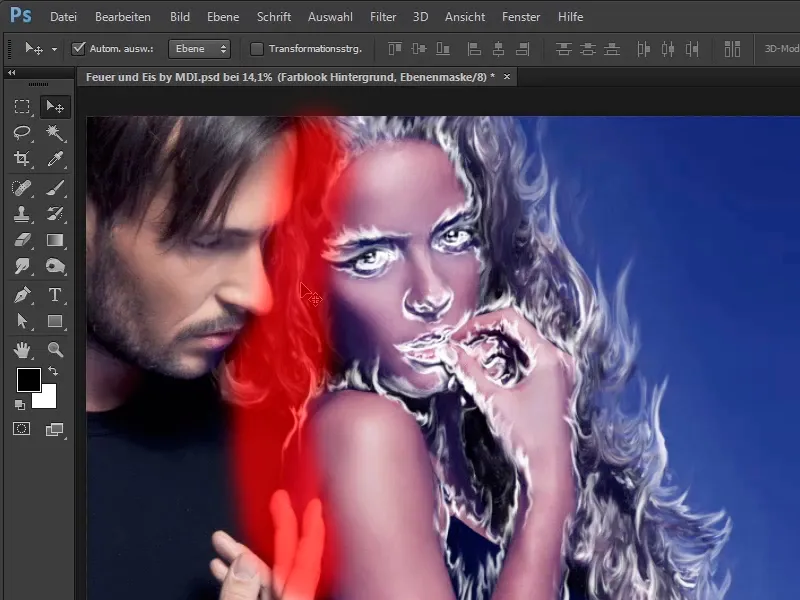Select the Lasso tool
The image size is (800, 600).
(x=21, y=133)
